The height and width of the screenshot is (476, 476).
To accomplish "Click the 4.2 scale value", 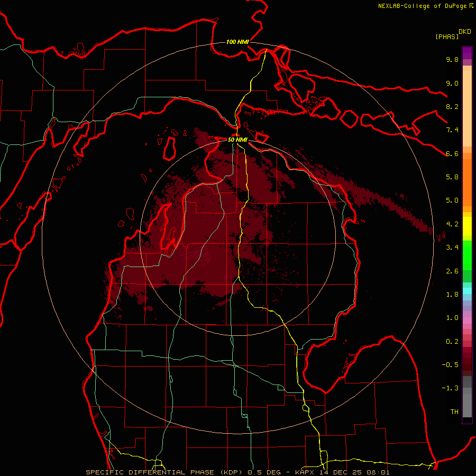I will [x=452, y=224].
